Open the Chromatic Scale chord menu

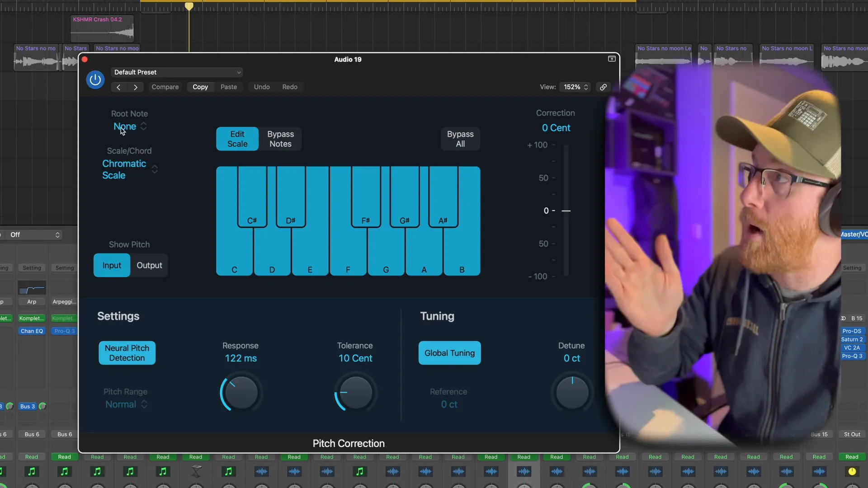[x=130, y=169]
